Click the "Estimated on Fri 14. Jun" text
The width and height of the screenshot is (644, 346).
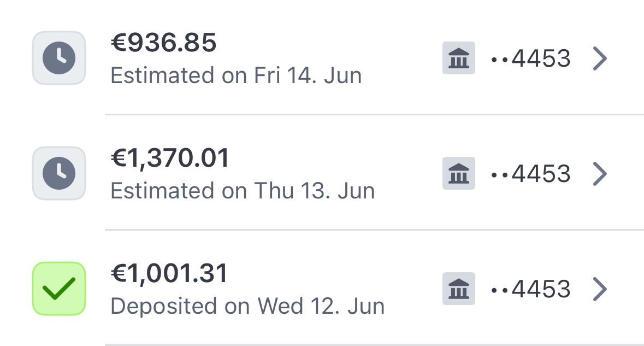236,75
